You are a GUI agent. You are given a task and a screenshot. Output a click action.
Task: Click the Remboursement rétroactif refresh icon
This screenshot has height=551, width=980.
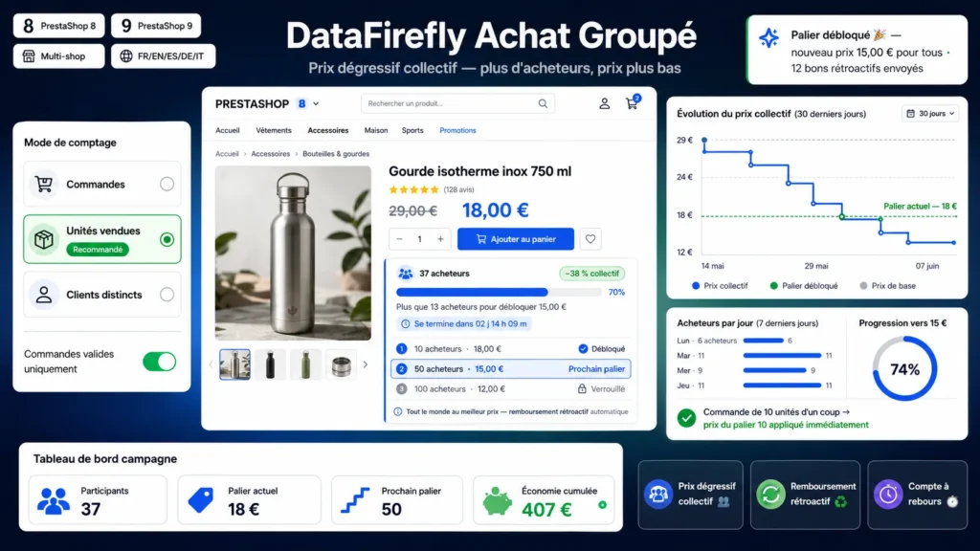pyautogui.click(x=770, y=495)
